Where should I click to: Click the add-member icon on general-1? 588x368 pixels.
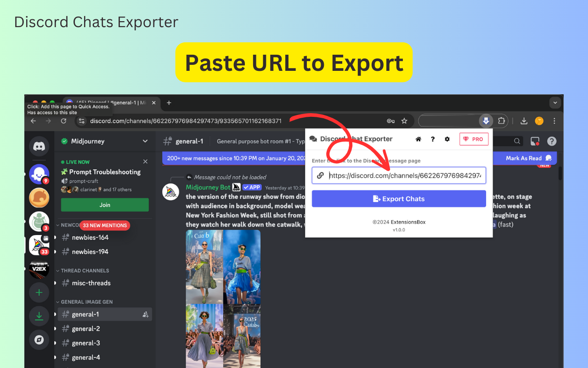[146, 315]
